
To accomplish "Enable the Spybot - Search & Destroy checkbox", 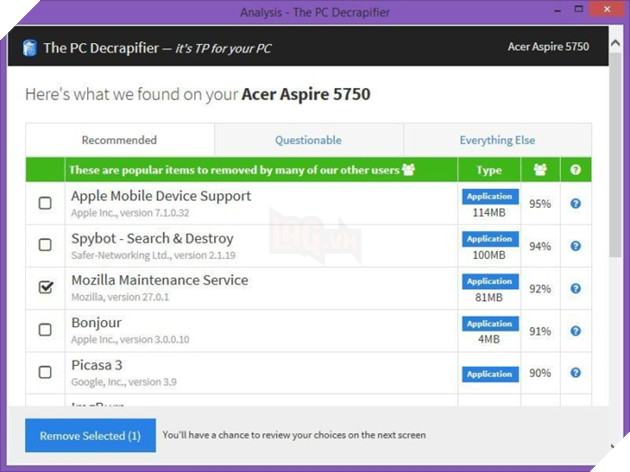I will tap(45, 245).
